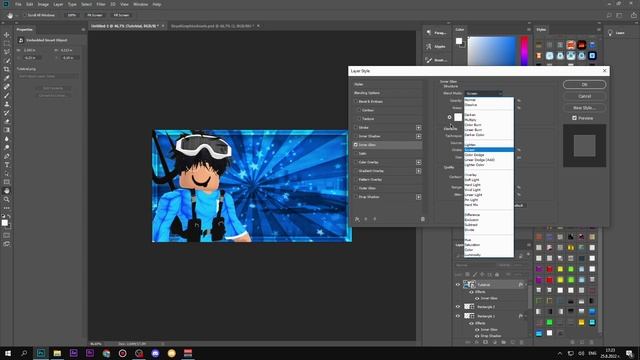The image size is (640, 360).
Task: Select the Pen tool
Action: (x=7, y=156)
